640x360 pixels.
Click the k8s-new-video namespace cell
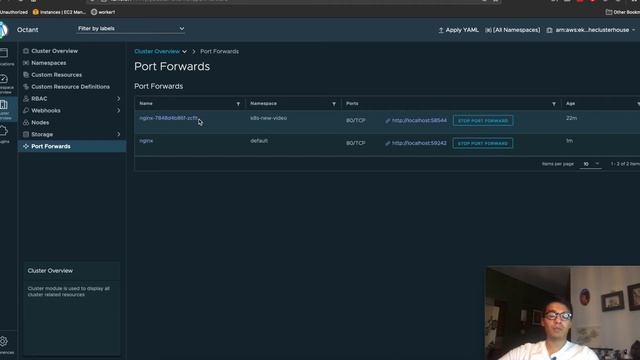coord(269,118)
